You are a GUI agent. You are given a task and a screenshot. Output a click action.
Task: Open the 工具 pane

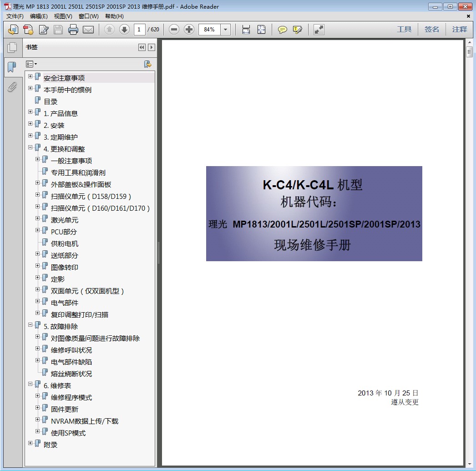pos(404,30)
